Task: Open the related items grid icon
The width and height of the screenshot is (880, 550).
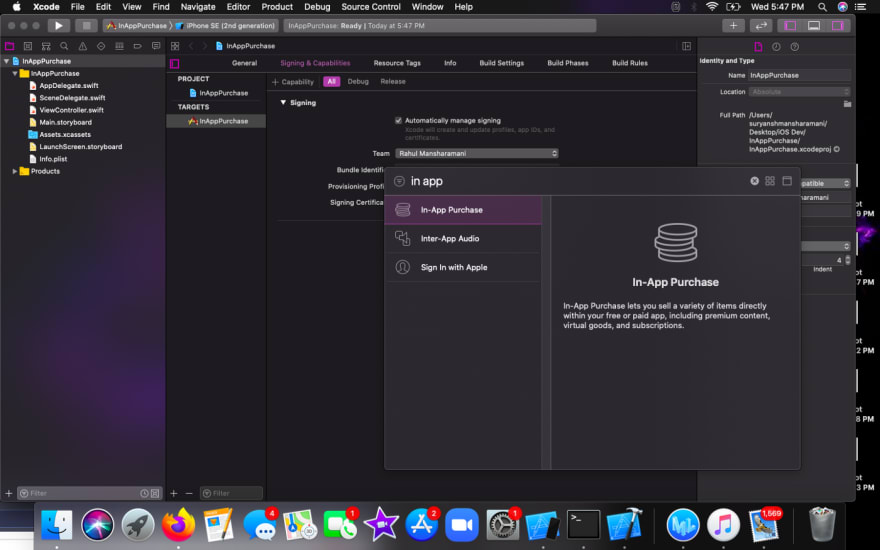Action: (175, 46)
